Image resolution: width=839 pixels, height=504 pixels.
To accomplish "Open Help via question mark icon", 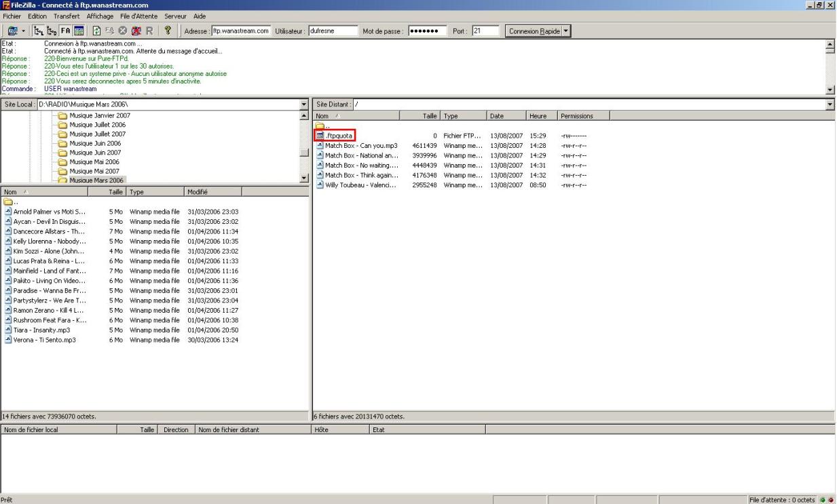I will (x=167, y=31).
